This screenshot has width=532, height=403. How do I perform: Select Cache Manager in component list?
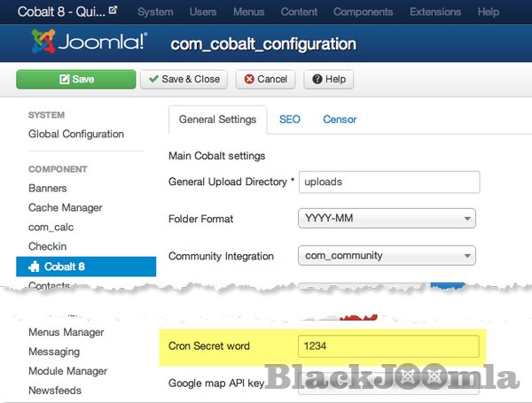[66, 207]
